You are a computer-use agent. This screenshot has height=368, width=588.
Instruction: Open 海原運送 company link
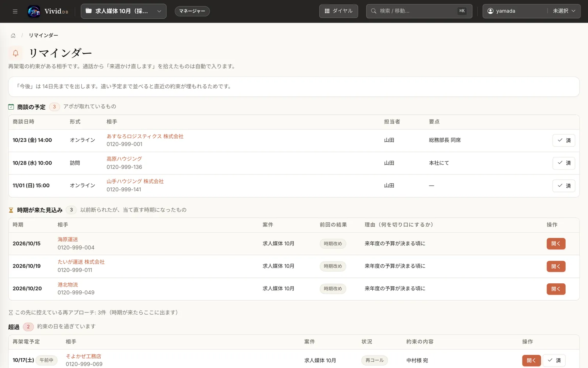(68, 239)
